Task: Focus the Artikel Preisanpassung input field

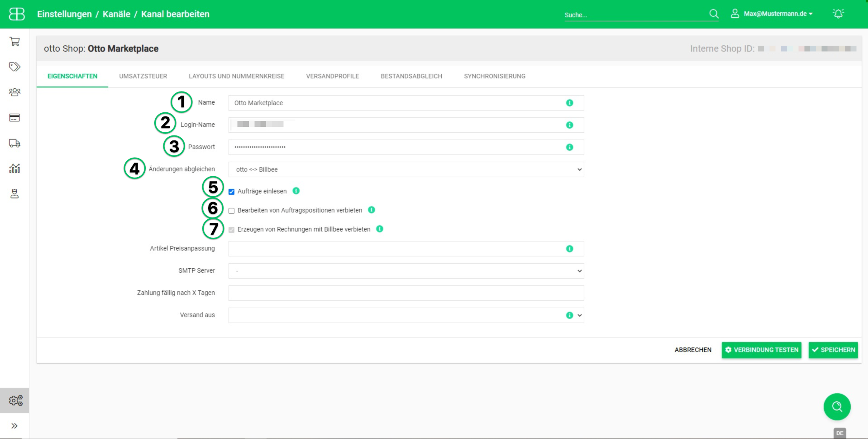Action: [x=406, y=249]
